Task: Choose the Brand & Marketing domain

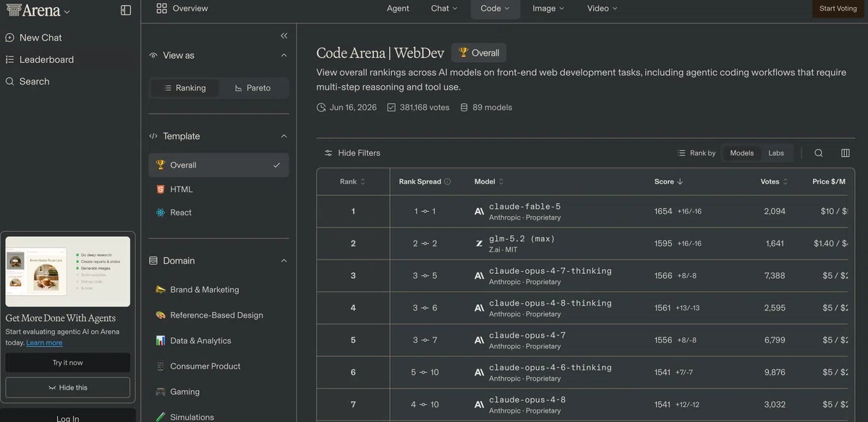Action: click(x=204, y=290)
